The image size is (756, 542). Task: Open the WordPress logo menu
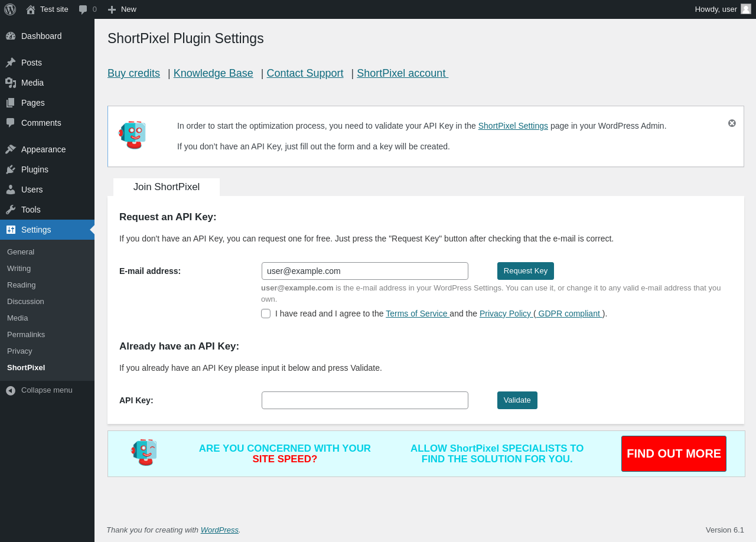10,9
